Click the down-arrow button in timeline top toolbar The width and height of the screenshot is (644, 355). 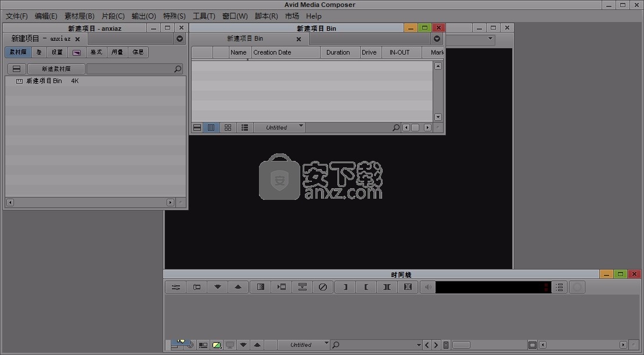click(218, 287)
